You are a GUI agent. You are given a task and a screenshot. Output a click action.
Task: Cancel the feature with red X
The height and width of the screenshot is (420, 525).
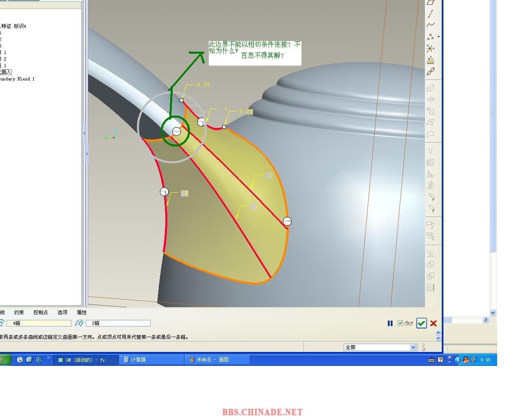pyautogui.click(x=434, y=323)
